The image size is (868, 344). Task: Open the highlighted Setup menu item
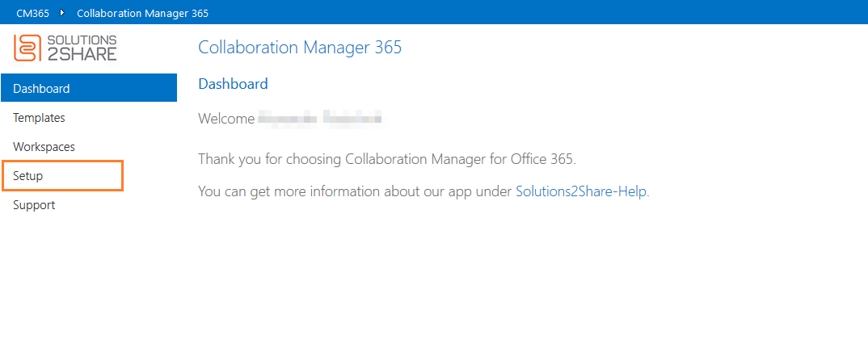coord(28,176)
